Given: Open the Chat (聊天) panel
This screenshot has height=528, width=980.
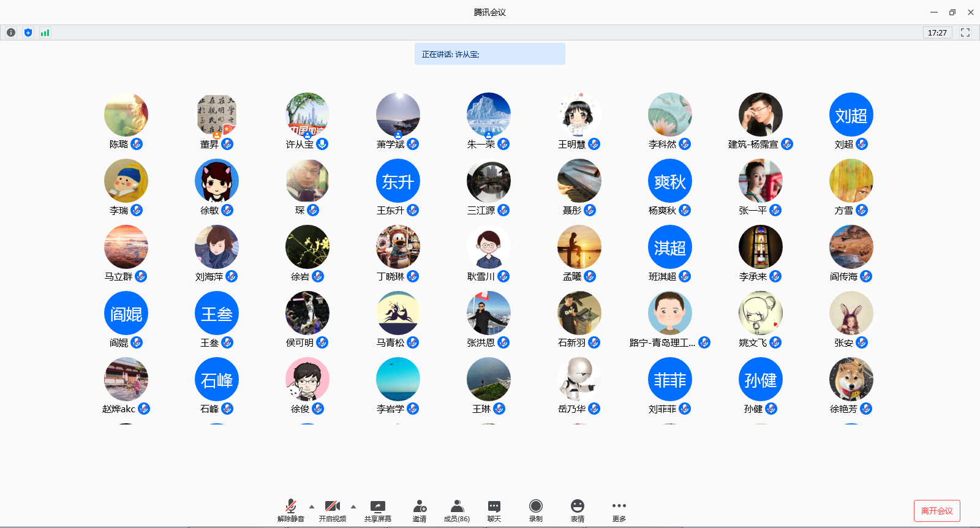Looking at the screenshot, I should [x=494, y=510].
